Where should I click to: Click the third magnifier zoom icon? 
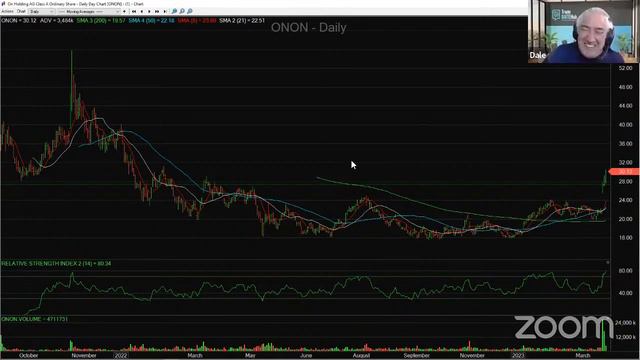click(190, 11)
